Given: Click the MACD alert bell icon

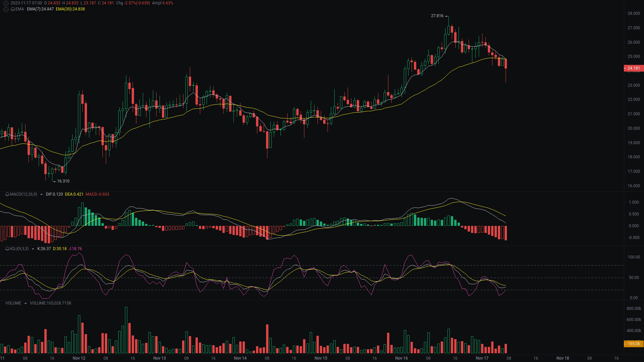Looking at the screenshot, I should (7, 194).
